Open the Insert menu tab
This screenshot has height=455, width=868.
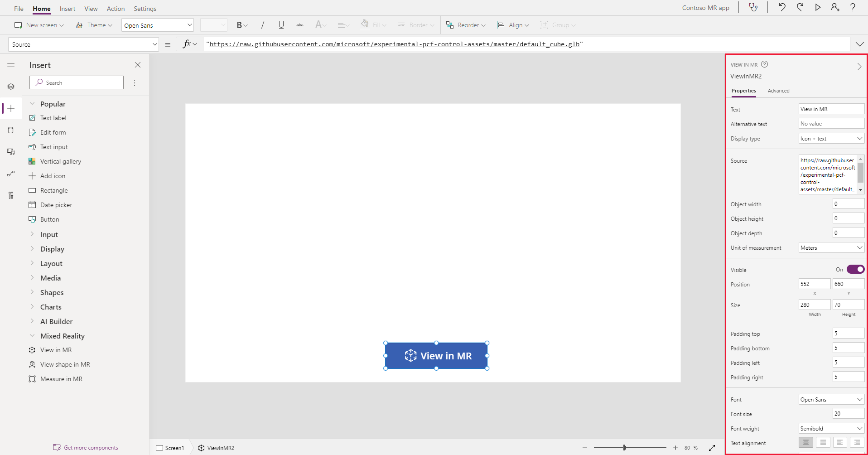point(68,9)
